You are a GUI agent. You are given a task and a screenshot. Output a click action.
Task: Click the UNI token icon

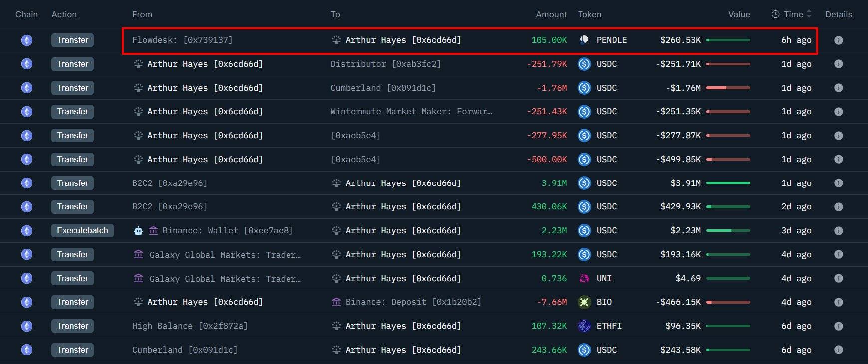click(x=584, y=278)
